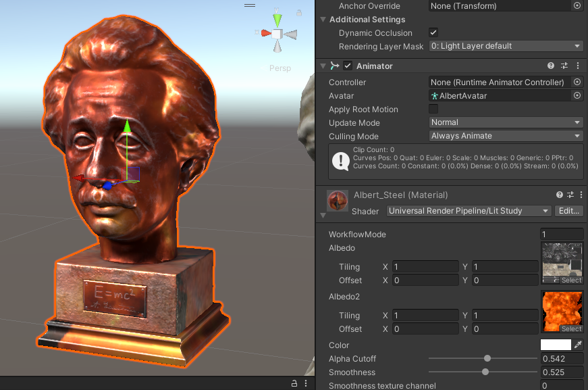Screen dimensions: 588x390
Task: Click the grey back-facing scene gizmo cone
Action: pyautogui.click(x=291, y=34)
